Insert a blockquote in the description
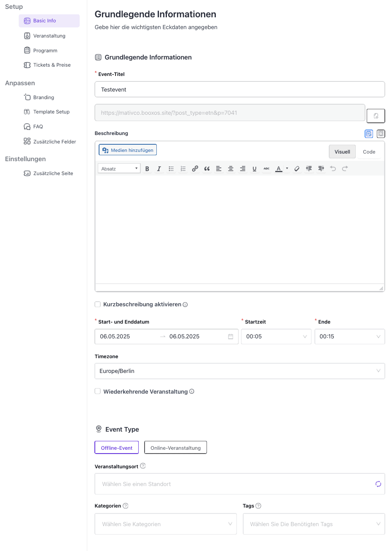 point(207,169)
